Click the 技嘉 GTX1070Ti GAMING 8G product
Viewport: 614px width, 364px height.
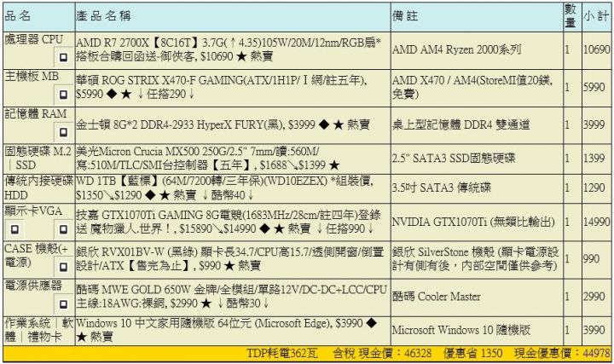tap(229, 222)
